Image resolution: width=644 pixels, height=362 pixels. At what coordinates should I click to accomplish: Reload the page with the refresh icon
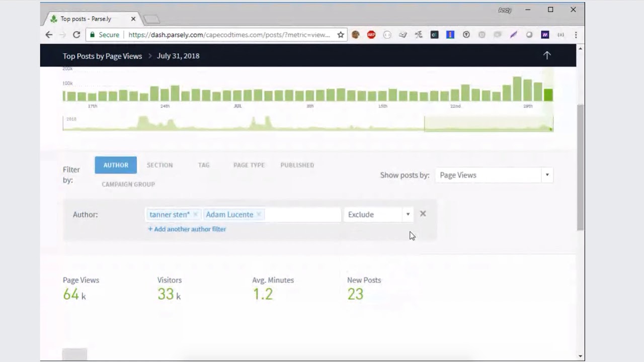(76, 35)
